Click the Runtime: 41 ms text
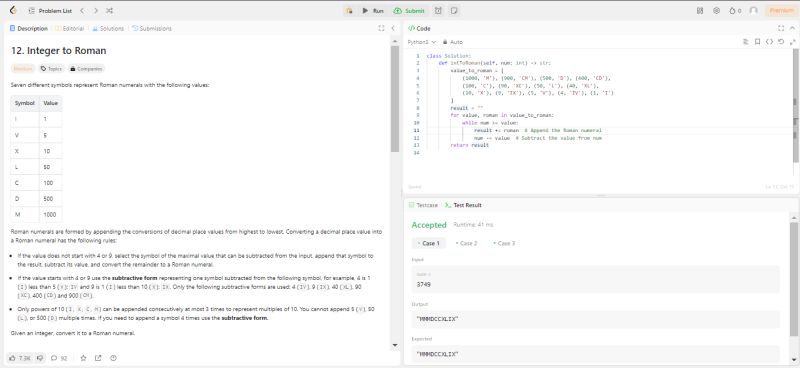The image size is (800, 368). 473,225
